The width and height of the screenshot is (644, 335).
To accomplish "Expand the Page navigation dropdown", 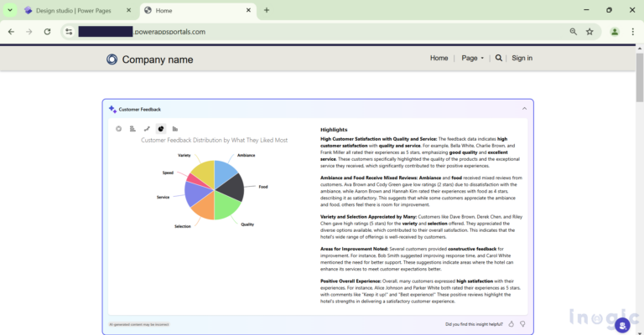I will pyautogui.click(x=472, y=59).
